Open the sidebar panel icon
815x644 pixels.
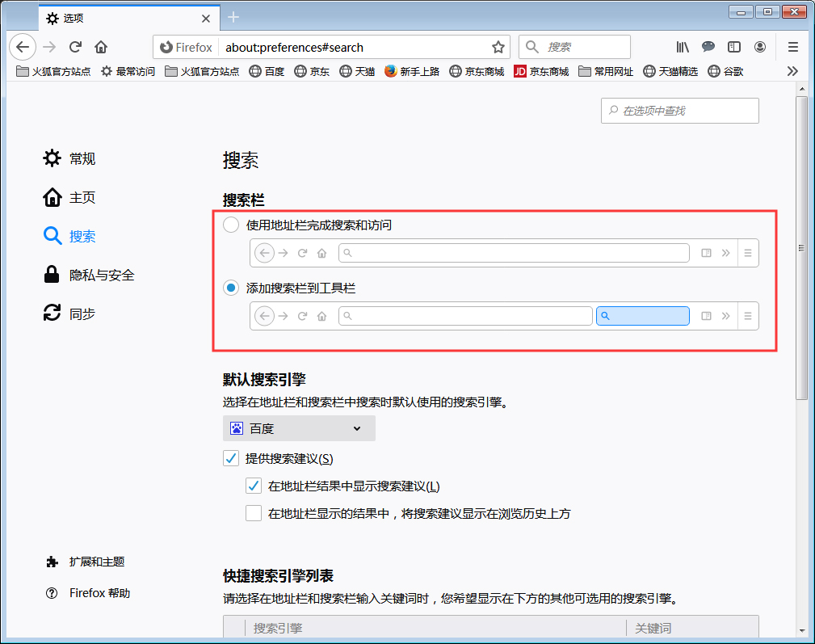click(x=734, y=47)
